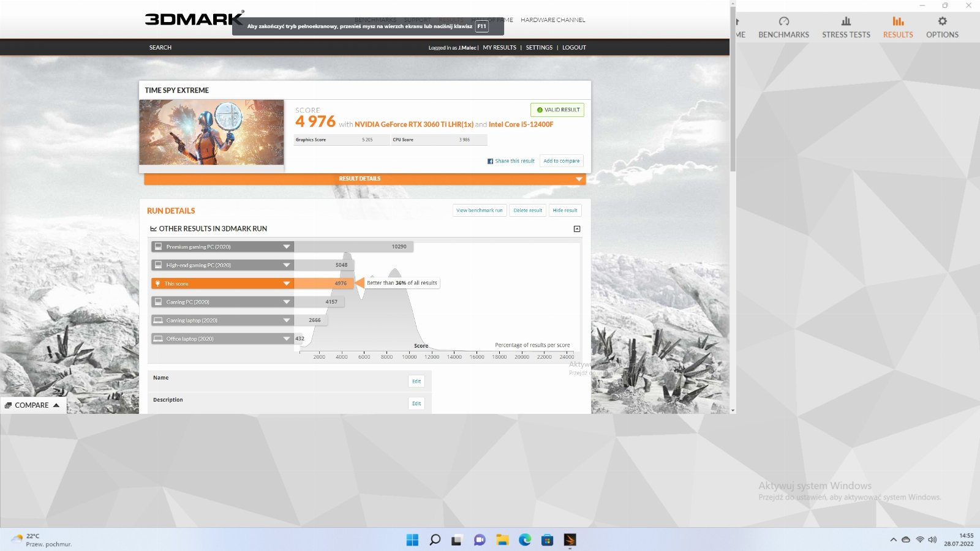Open the Benchmarks section in 3DMark app
The width and height of the screenshot is (980, 551).
783,28
